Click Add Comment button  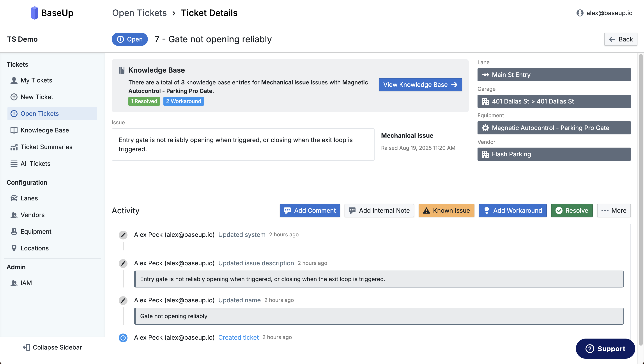click(x=310, y=211)
